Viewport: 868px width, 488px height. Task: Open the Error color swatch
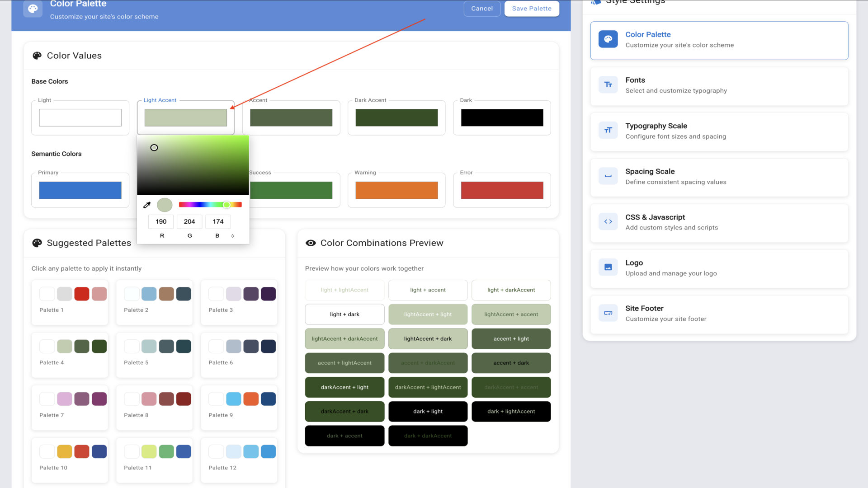click(x=502, y=190)
